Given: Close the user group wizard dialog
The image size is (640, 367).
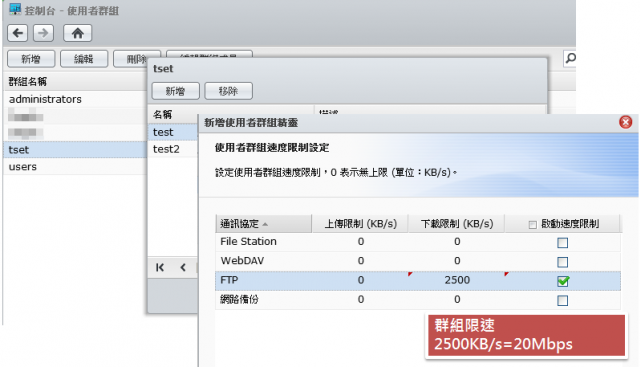Looking at the screenshot, I should [x=625, y=122].
